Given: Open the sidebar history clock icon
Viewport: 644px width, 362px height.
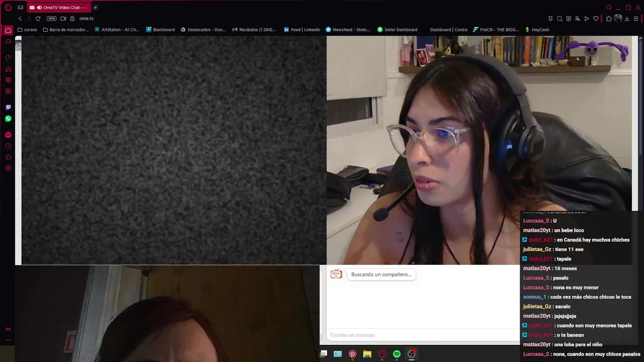Looking at the screenshot, I should (8, 146).
